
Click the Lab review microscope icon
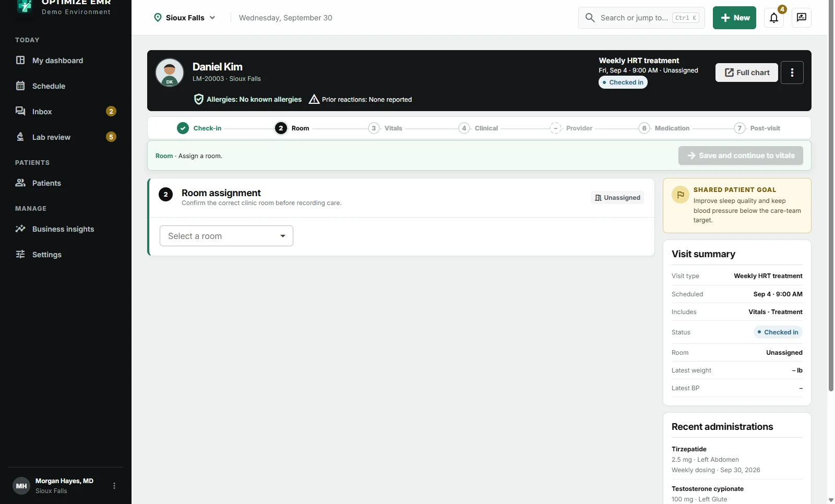point(20,137)
